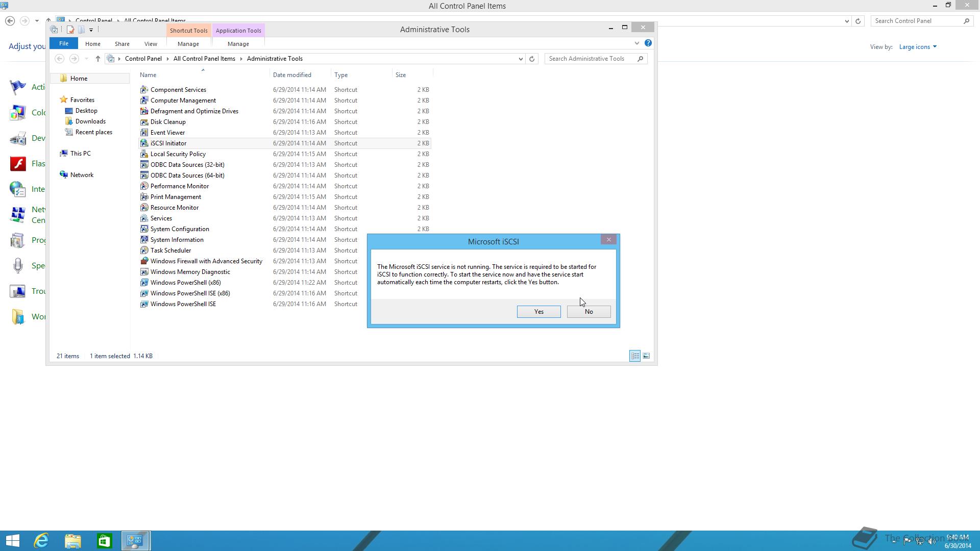Open File Explorer from the taskbar
This screenshot has width=980, height=551.
pyautogui.click(x=73, y=541)
